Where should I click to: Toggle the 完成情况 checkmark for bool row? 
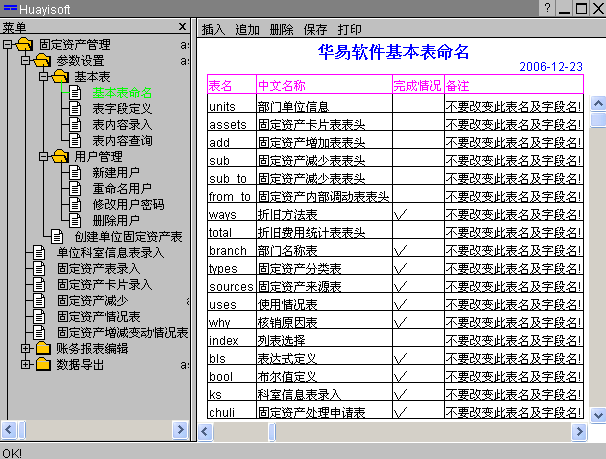tap(400, 376)
